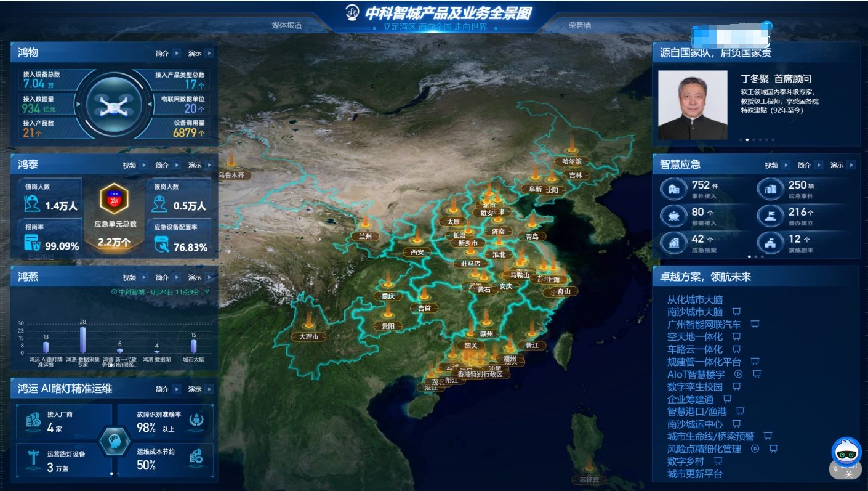868x491 pixels.
Task: Open the 媒体报道 tab in the header
Action: pyautogui.click(x=287, y=25)
